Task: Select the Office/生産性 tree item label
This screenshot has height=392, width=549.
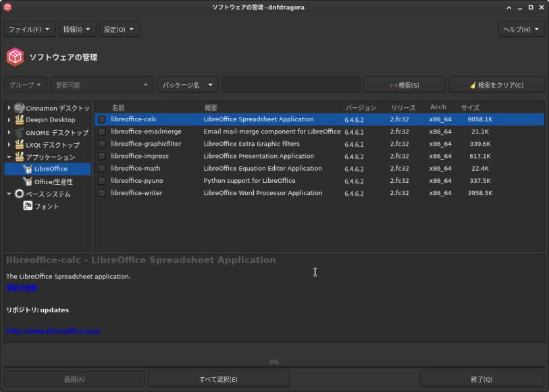Action: tap(53, 182)
